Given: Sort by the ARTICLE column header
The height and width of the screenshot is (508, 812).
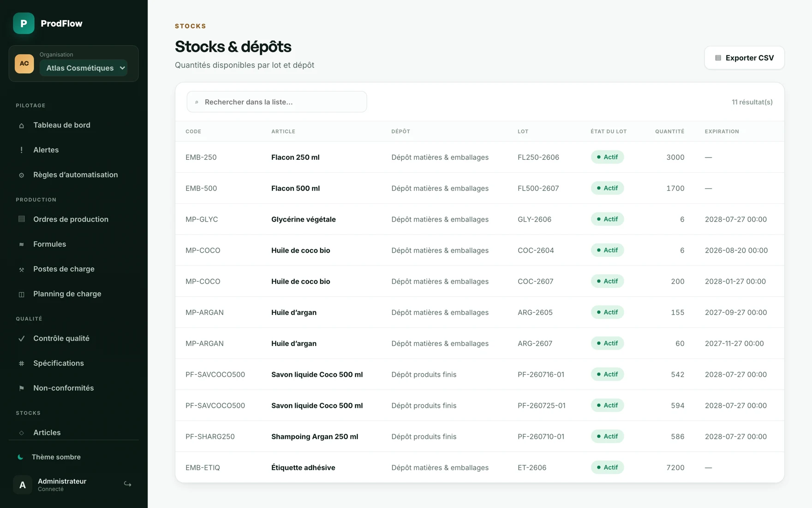Looking at the screenshot, I should [283, 132].
